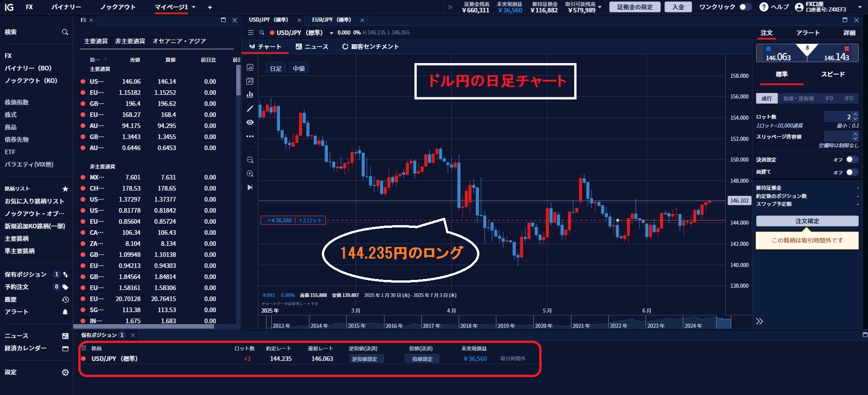Click the watchlist vertical scrollbar
The width and height of the screenshot is (868, 395).
click(238, 80)
